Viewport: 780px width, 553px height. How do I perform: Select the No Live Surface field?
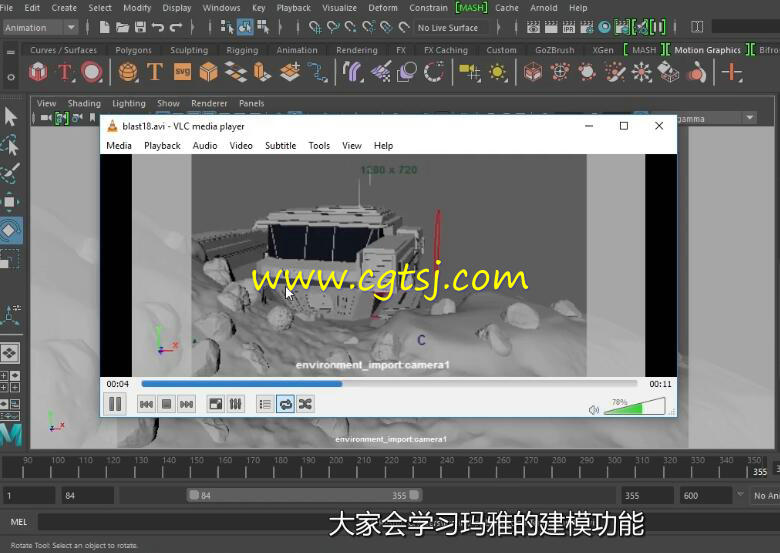click(452, 28)
